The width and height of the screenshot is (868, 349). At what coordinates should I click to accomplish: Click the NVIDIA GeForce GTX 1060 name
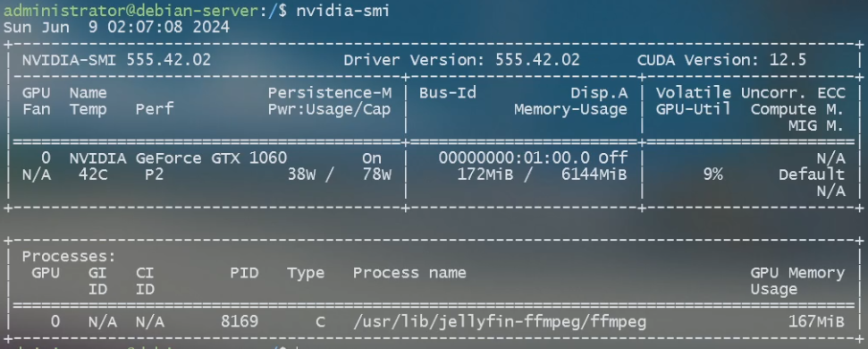click(x=178, y=158)
